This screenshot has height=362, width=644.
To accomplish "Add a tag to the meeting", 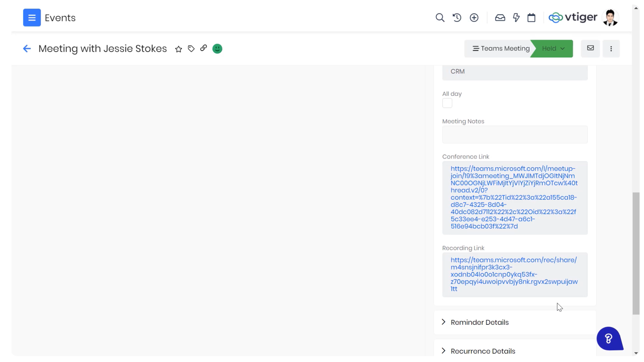I will coord(191,49).
